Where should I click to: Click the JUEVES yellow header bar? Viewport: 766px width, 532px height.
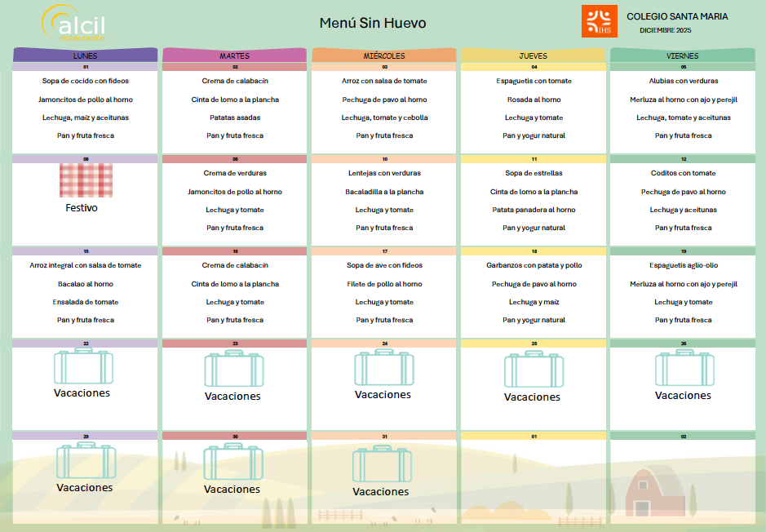(533, 55)
